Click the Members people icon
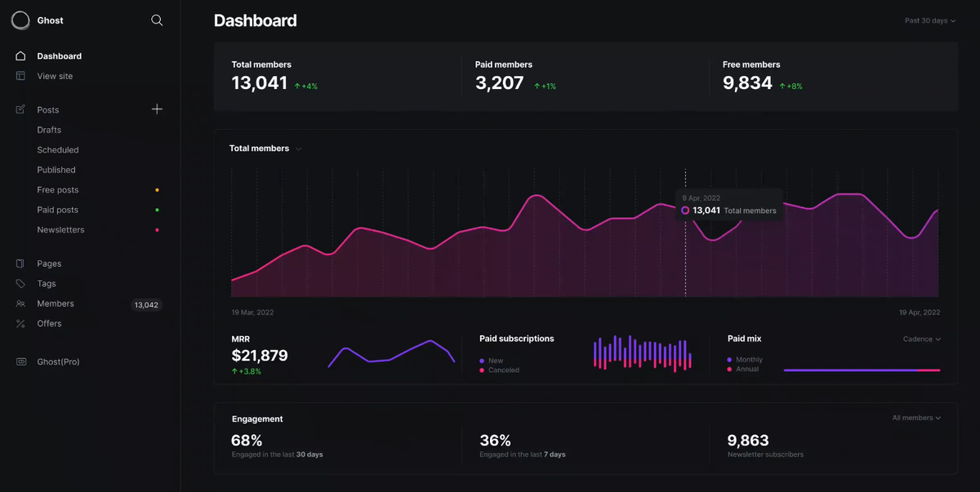Viewport: 980px width, 492px height. coord(20,304)
